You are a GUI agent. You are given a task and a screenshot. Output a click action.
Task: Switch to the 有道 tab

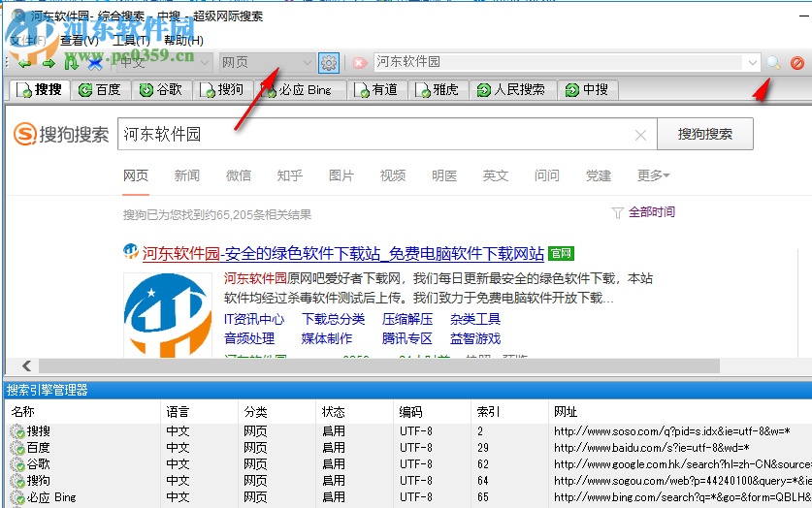(376, 89)
